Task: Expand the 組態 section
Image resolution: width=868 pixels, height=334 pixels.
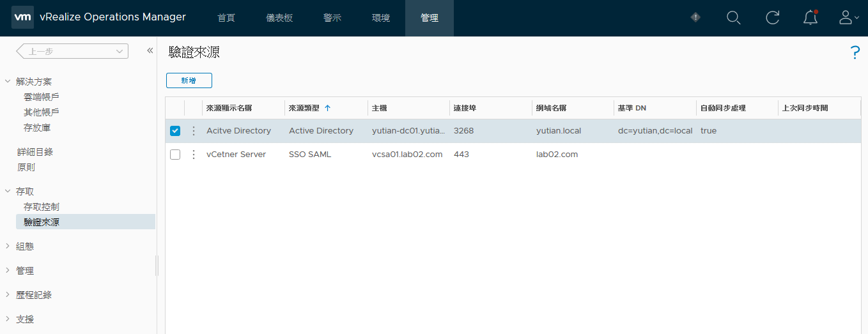Action: pos(8,247)
